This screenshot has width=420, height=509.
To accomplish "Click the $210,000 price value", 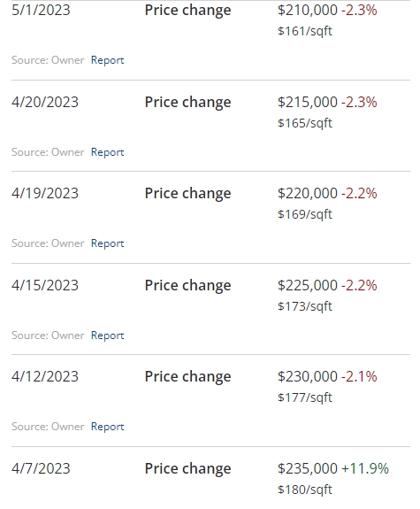I will coord(308,10).
